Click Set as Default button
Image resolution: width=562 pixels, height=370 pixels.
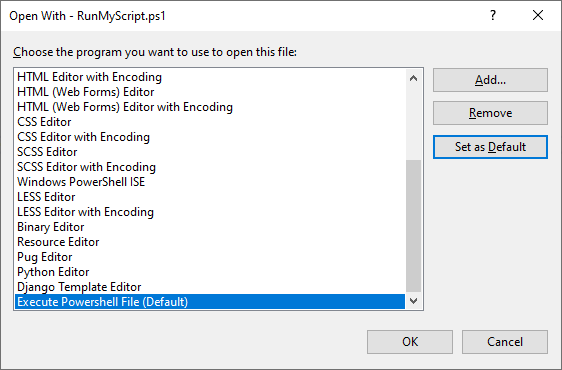pyautogui.click(x=490, y=147)
